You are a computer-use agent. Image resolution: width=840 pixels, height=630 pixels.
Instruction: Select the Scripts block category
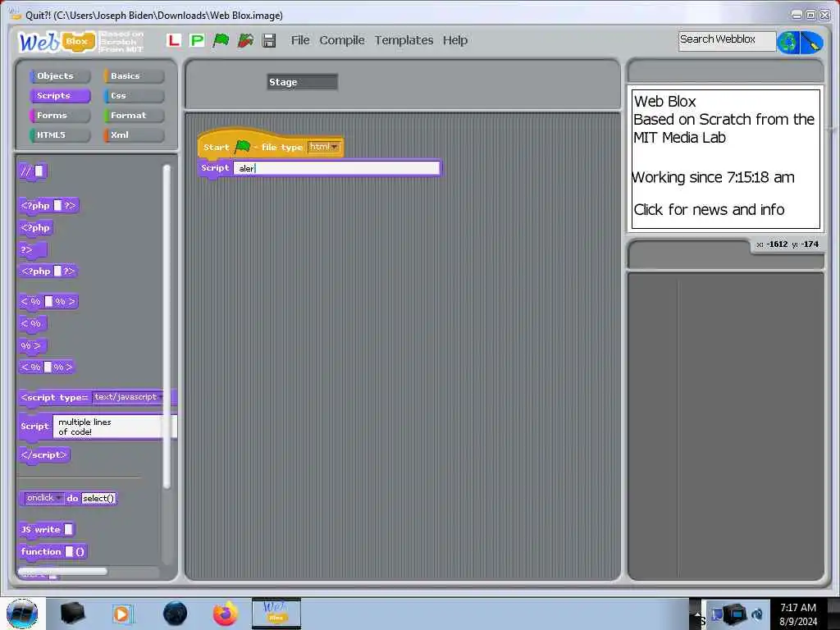tap(60, 96)
